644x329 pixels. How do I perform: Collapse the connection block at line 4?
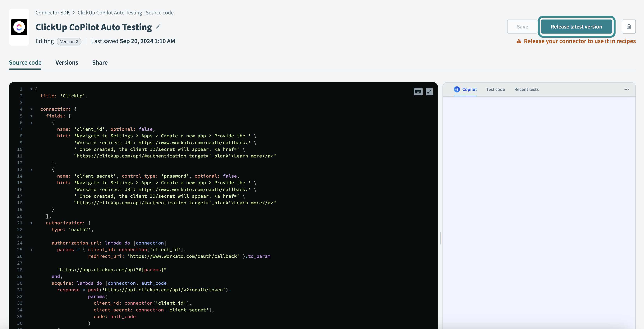pos(32,109)
